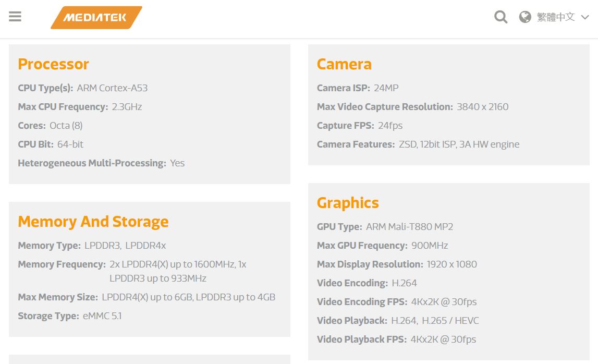Open the site search magnifier icon

point(501,17)
